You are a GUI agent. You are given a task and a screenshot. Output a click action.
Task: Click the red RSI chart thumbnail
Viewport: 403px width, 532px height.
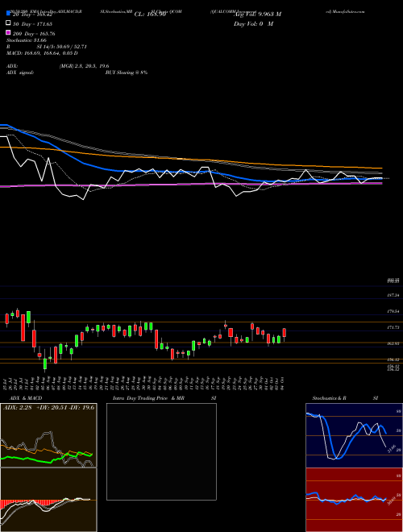[x=354, y=500]
